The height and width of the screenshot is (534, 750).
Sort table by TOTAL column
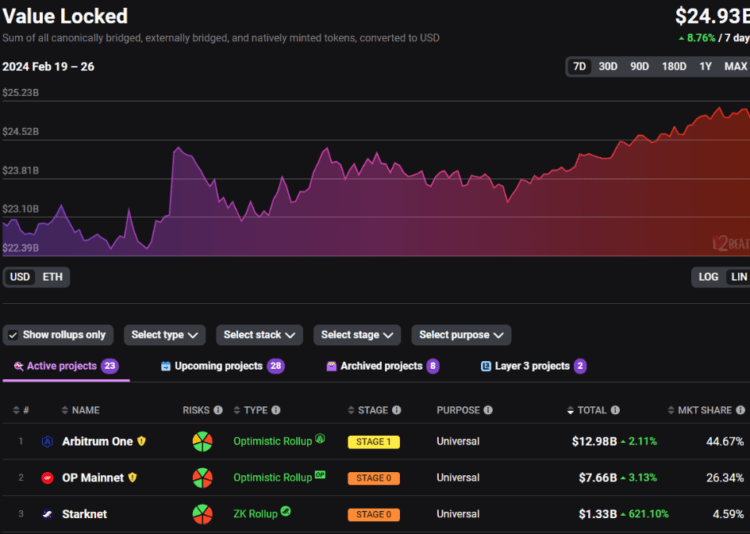(592, 410)
